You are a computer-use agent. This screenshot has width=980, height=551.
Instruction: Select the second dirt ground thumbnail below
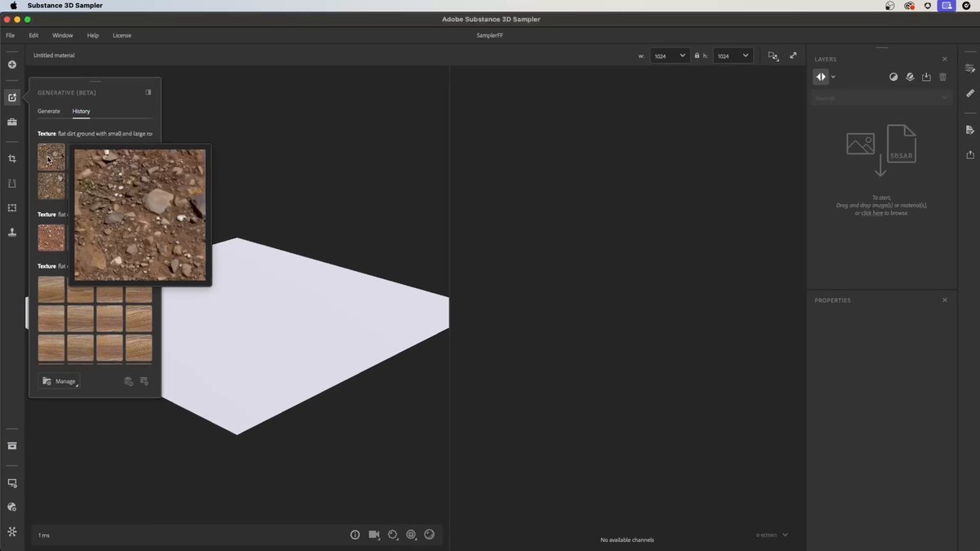51,186
